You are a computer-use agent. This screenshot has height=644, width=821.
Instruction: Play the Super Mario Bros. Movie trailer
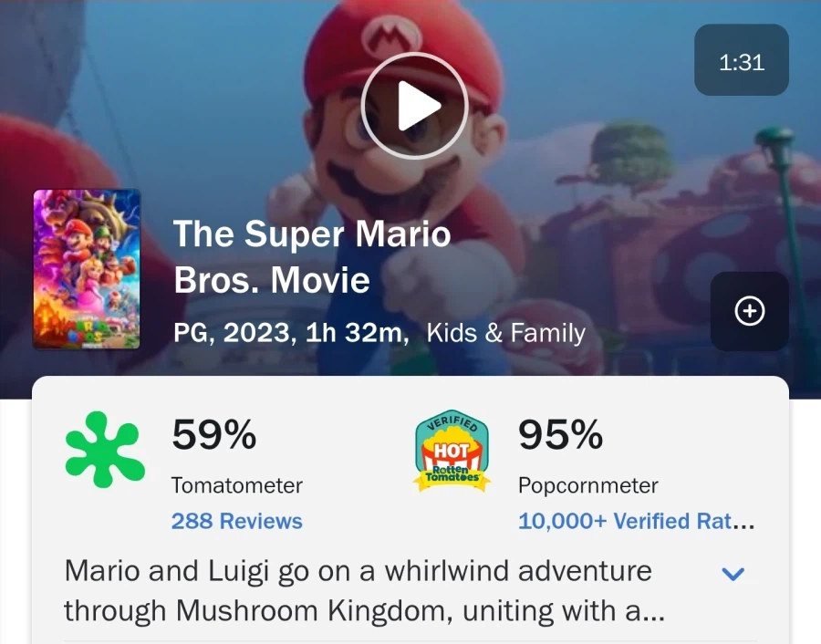coord(414,107)
